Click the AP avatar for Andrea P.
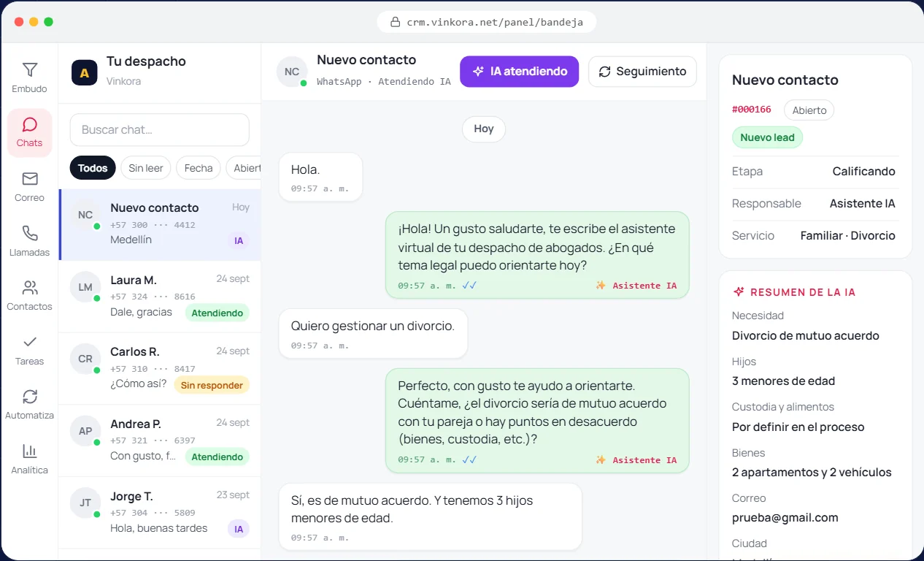The image size is (924, 561). coord(85,431)
